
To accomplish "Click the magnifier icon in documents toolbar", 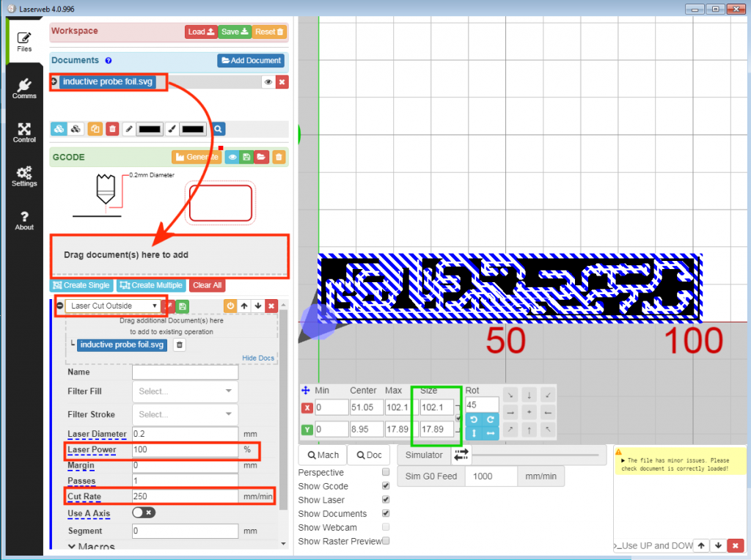I will pos(219,129).
